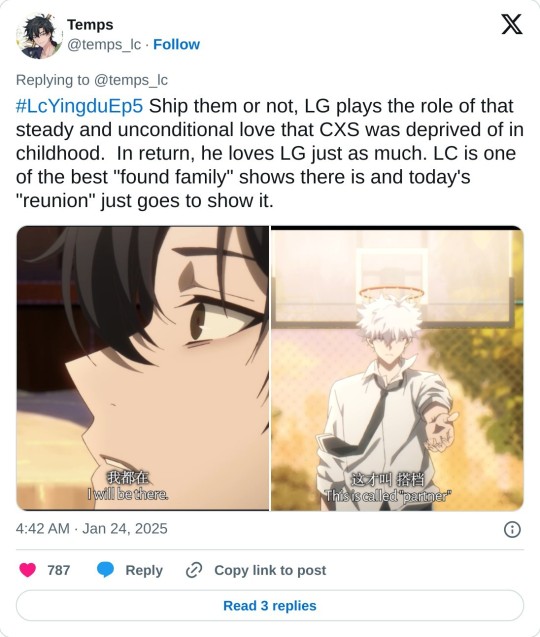Click the blue reply speech bubble icon

[105, 570]
